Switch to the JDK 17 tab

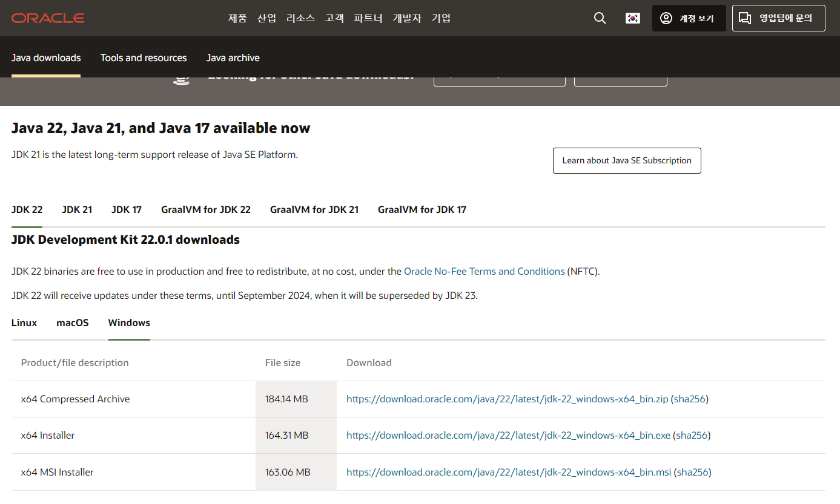[x=127, y=209]
